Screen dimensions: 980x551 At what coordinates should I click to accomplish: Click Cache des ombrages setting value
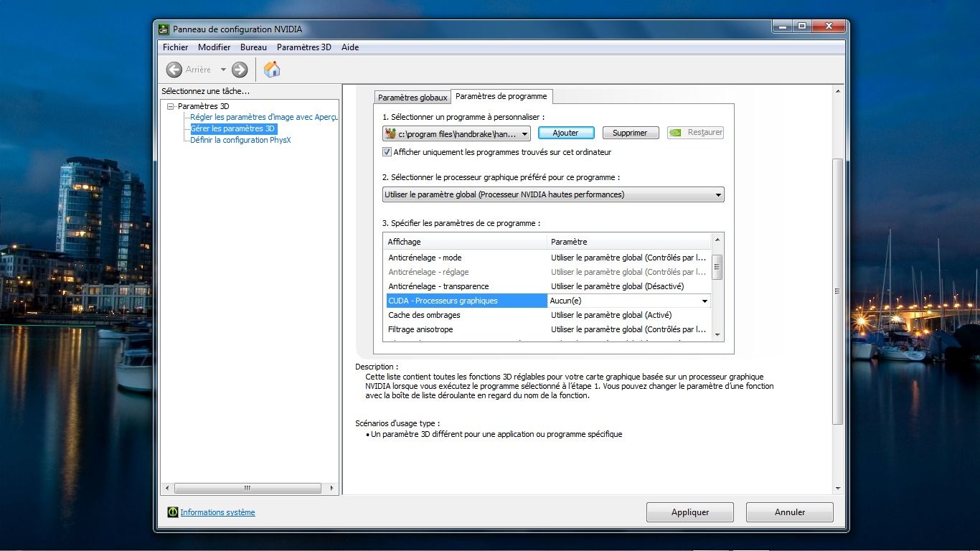point(611,315)
